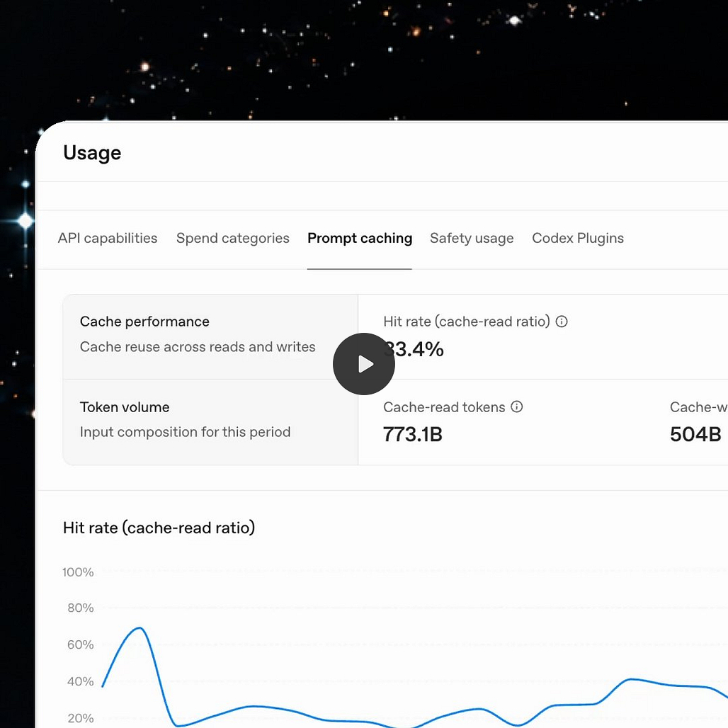The height and width of the screenshot is (728, 728).
Task: Open the API capabilities tab
Action: pos(107,238)
